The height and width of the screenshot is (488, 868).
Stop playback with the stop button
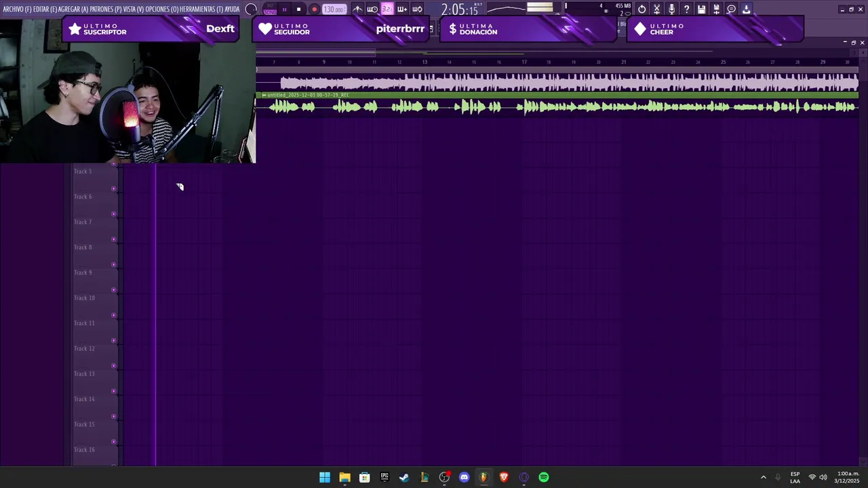pos(298,9)
